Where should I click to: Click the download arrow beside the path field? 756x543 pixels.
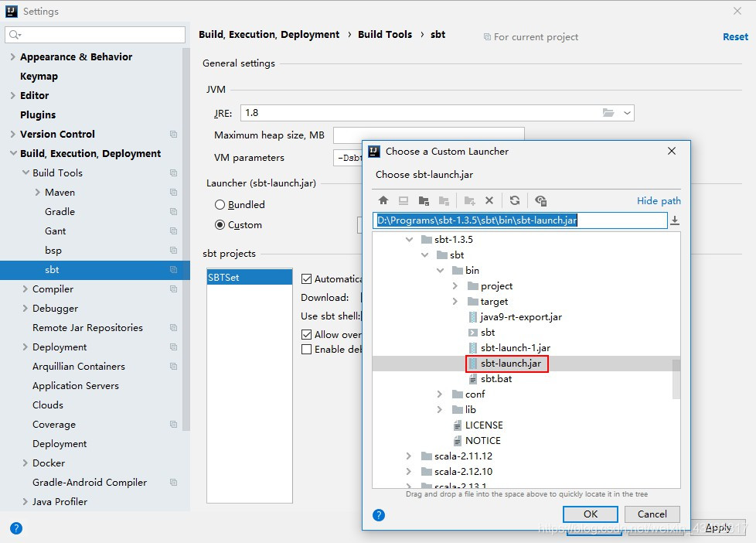(x=674, y=220)
